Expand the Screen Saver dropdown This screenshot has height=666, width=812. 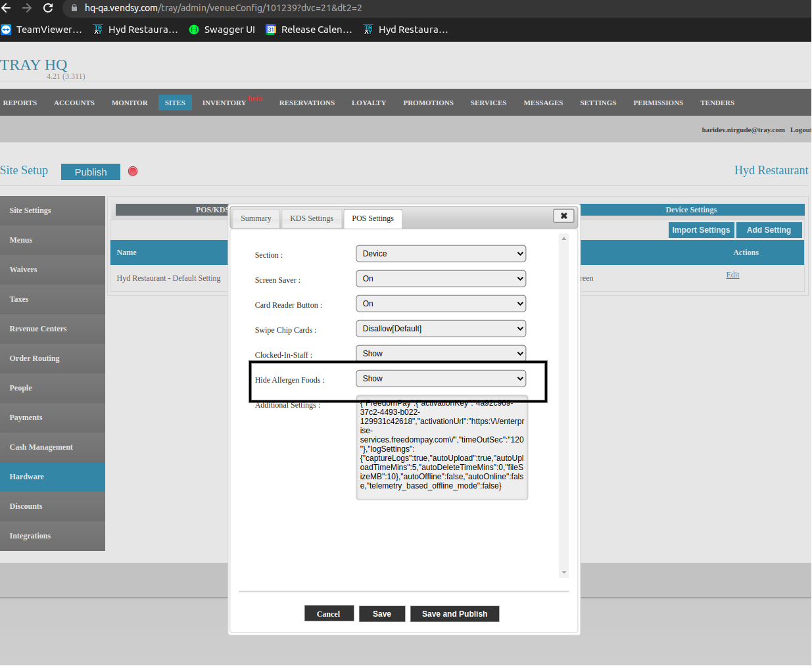point(441,279)
